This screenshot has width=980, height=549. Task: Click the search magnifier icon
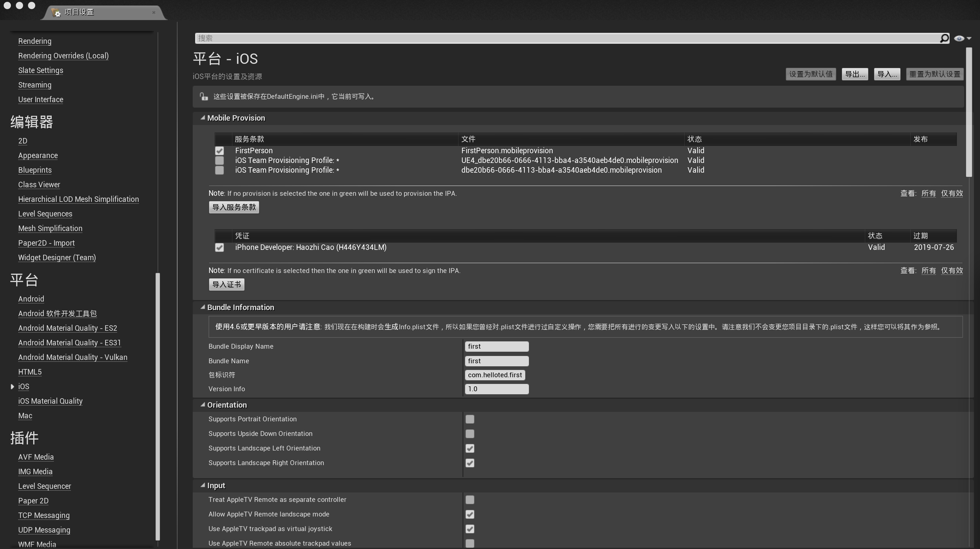click(944, 38)
